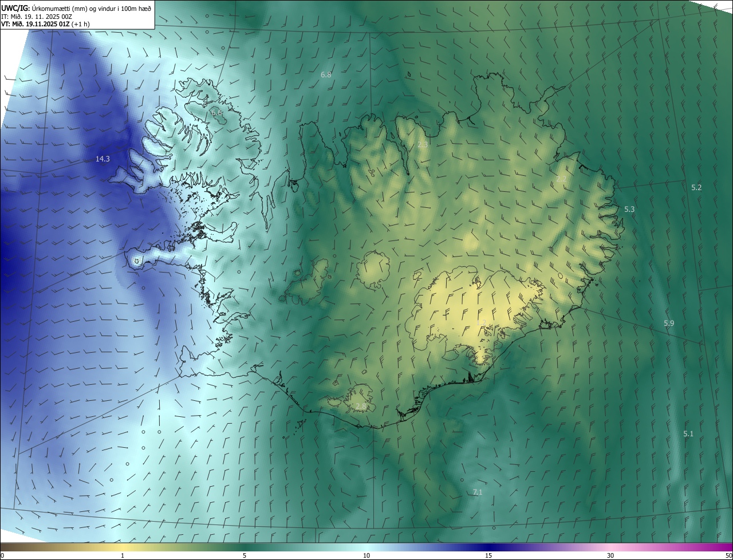
Task: Click the 2.2 value in northeast Iceland
Action: [561, 179]
